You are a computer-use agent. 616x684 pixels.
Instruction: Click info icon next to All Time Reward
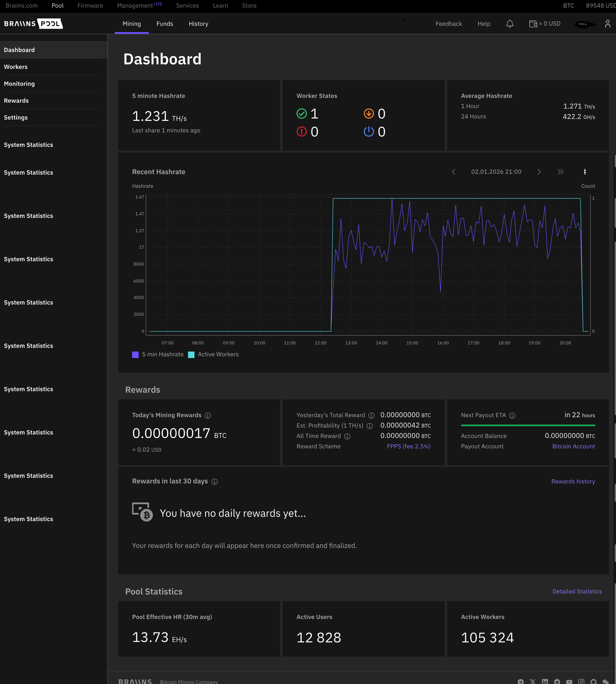347,436
